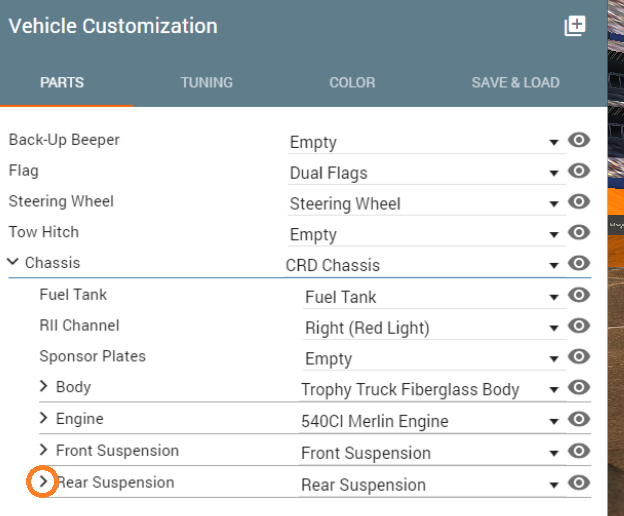Screen dimensions: 624x516
Task: Toggle Trophy Truck Fiberglass Body visibility
Action: click(x=579, y=387)
